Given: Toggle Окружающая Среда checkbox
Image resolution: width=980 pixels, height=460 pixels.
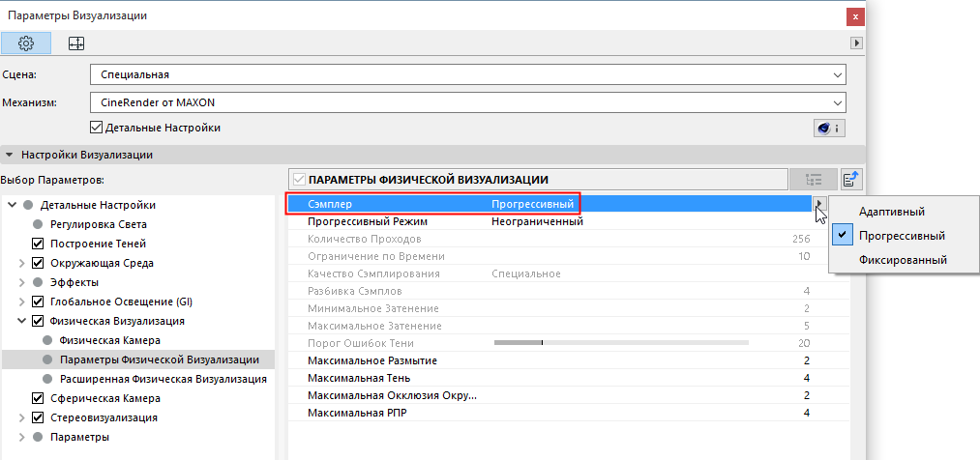Looking at the screenshot, I should point(38,263).
